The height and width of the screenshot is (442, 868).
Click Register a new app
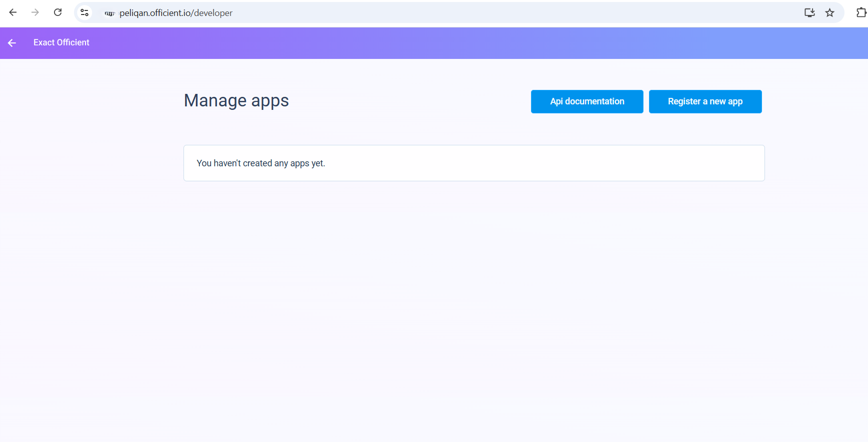click(x=705, y=101)
